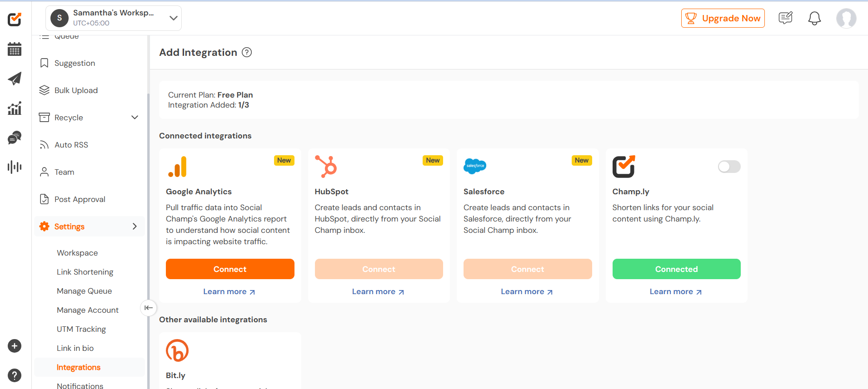Open the help question mark icon at bottom
This screenshot has width=868, height=389.
pos(15,375)
